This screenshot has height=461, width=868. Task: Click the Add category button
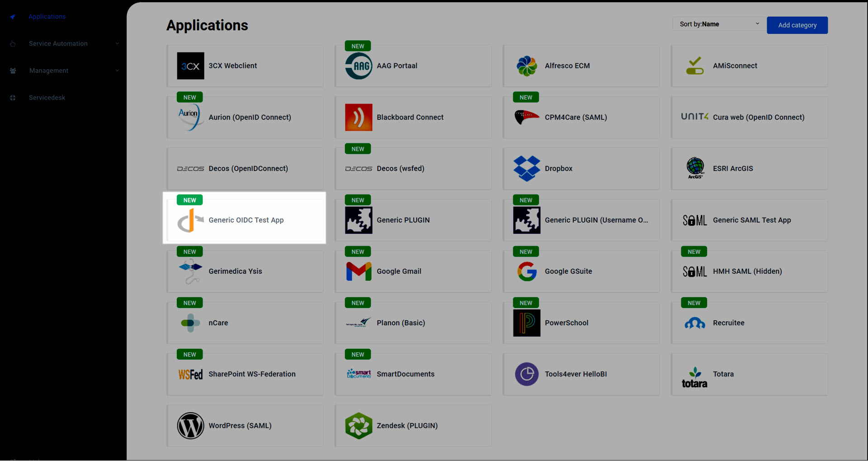pyautogui.click(x=797, y=25)
